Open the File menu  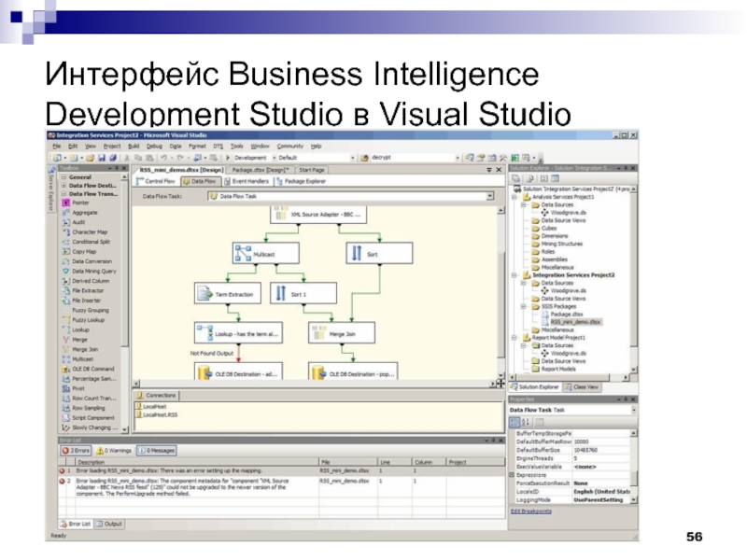tap(57, 147)
